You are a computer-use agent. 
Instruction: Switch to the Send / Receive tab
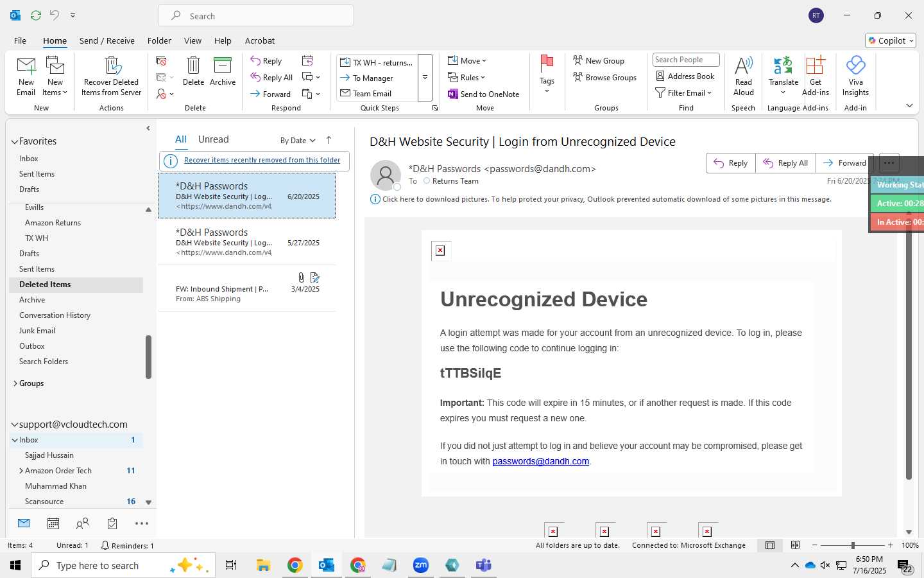(x=107, y=40)
